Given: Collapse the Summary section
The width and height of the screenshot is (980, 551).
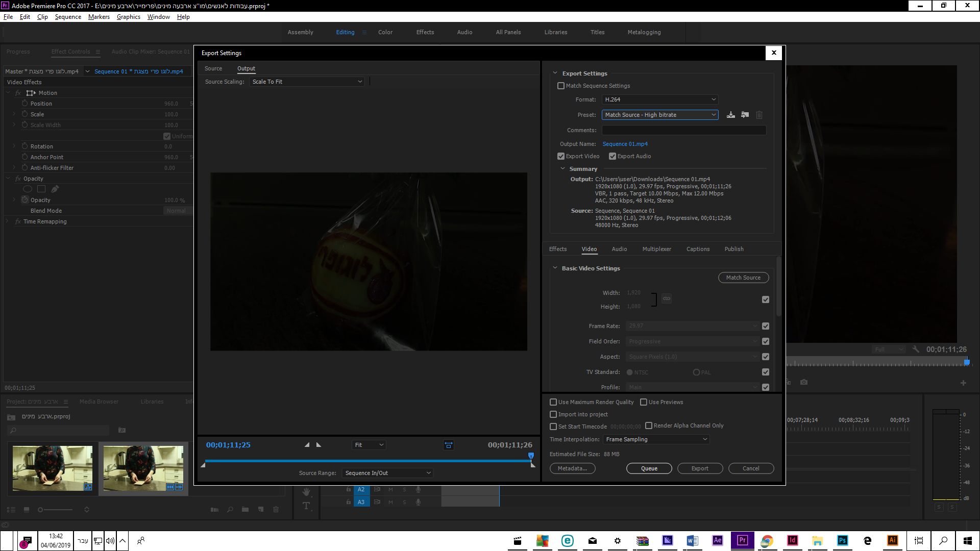Looking at the screenshot, I should tap(563, 169).
